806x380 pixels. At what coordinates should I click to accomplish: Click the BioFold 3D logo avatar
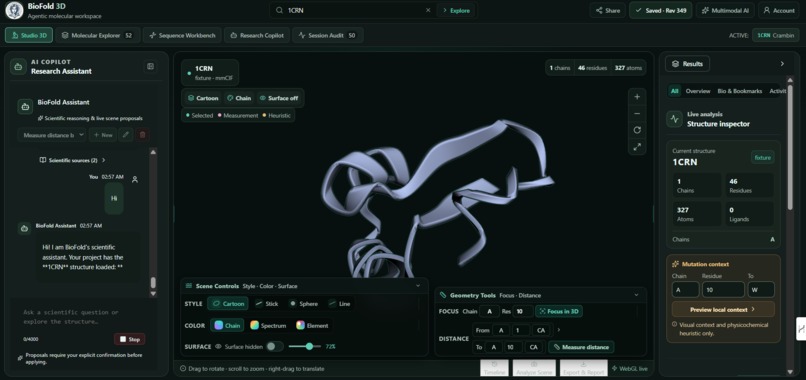pyautogui.click(x=14, y=10)
